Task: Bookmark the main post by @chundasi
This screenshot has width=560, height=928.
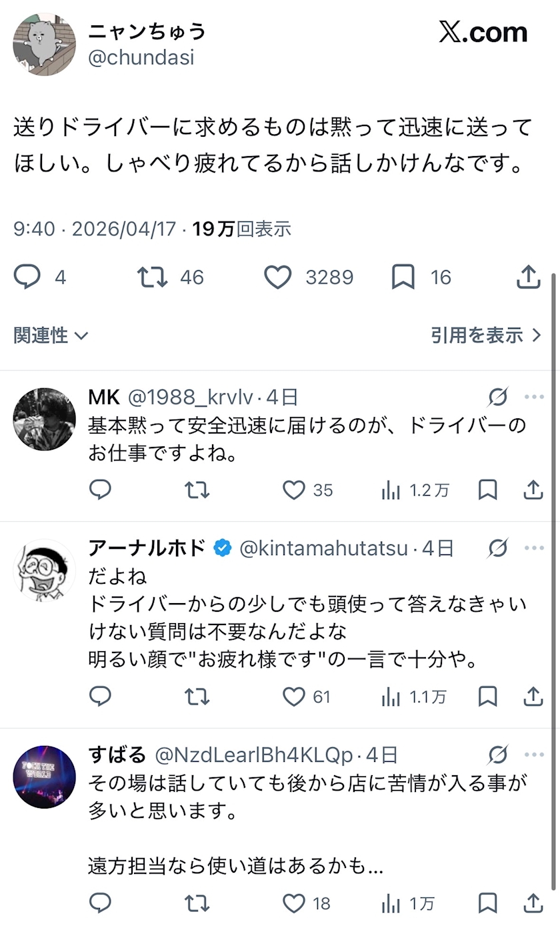Action: pyautogui.click(x=403, y=278)
